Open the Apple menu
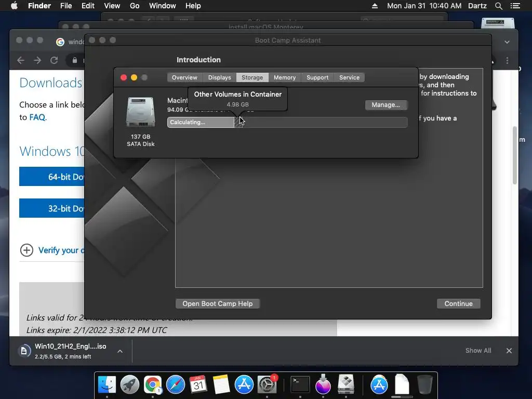Screen dimensions: 532x399 [14, 6]
